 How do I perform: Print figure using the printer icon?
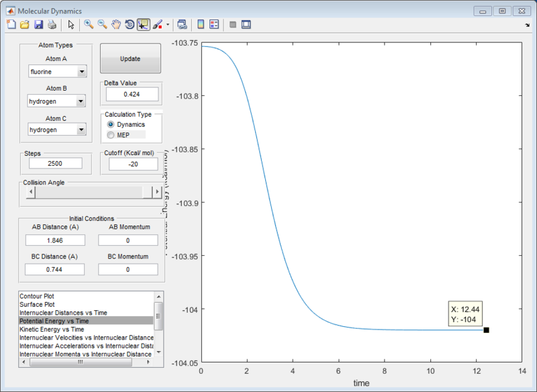[52, 25]
